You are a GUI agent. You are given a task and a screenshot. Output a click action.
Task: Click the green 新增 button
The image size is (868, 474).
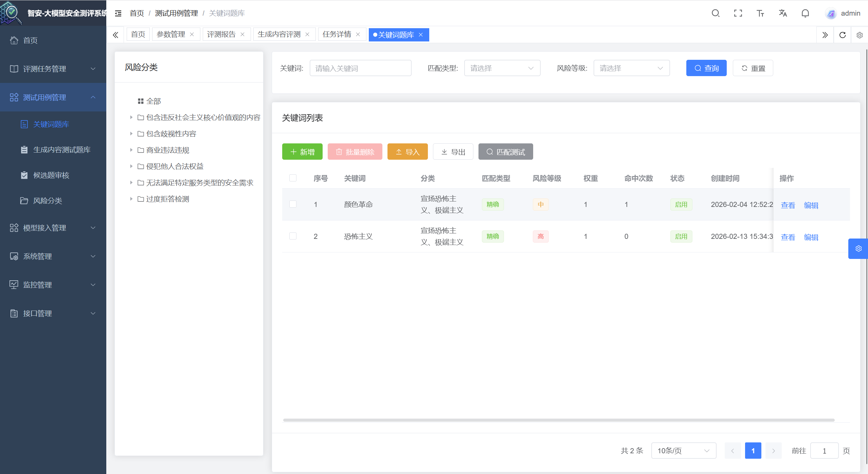(x=302, y=152)
